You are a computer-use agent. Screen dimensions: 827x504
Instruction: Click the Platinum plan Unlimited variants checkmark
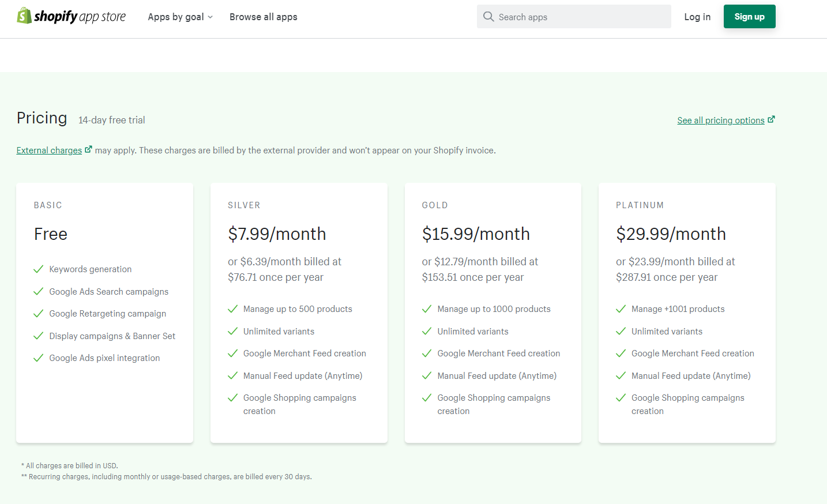point(621,332)
